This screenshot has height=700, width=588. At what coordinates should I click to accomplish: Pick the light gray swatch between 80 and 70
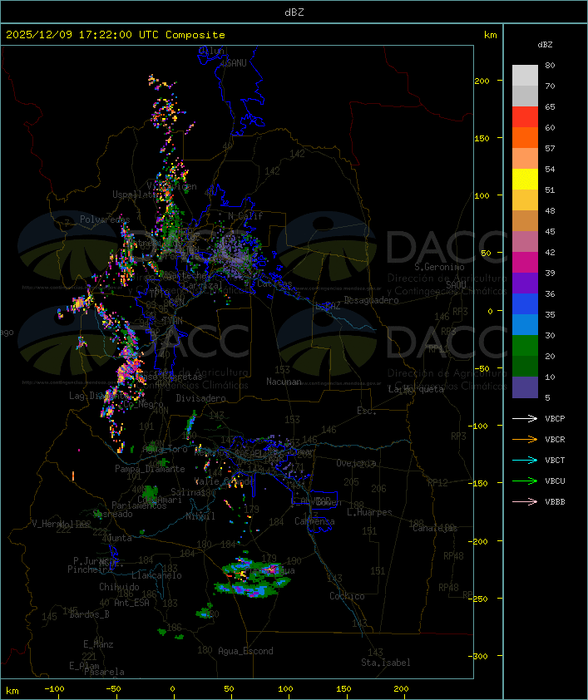[x=525, y=76]
